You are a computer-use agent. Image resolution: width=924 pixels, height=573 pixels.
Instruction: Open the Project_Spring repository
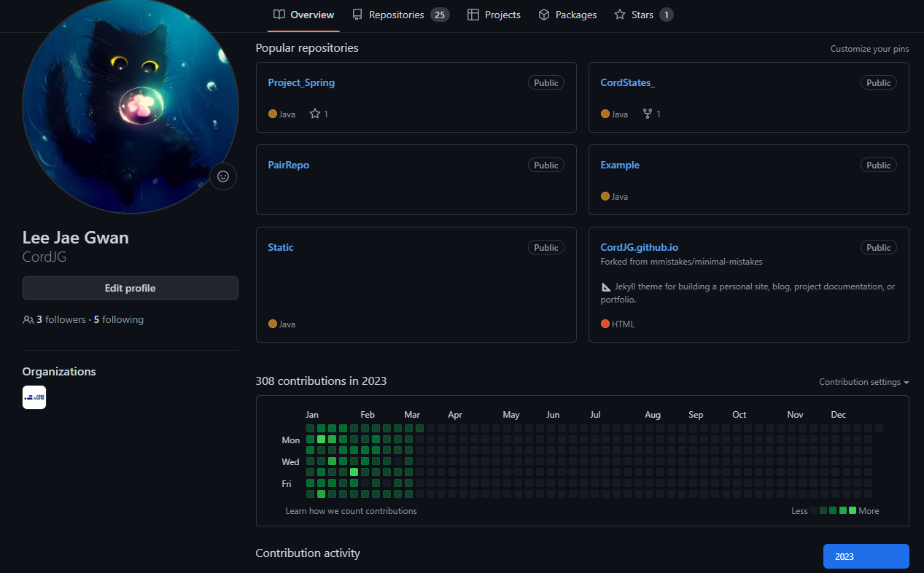(301, 82)
